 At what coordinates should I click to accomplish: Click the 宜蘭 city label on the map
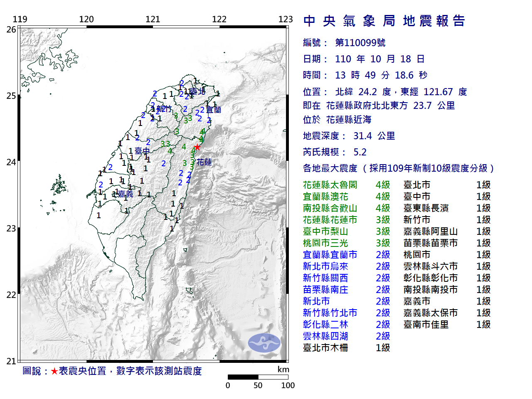pyautogui.click(x=214, y=110)
